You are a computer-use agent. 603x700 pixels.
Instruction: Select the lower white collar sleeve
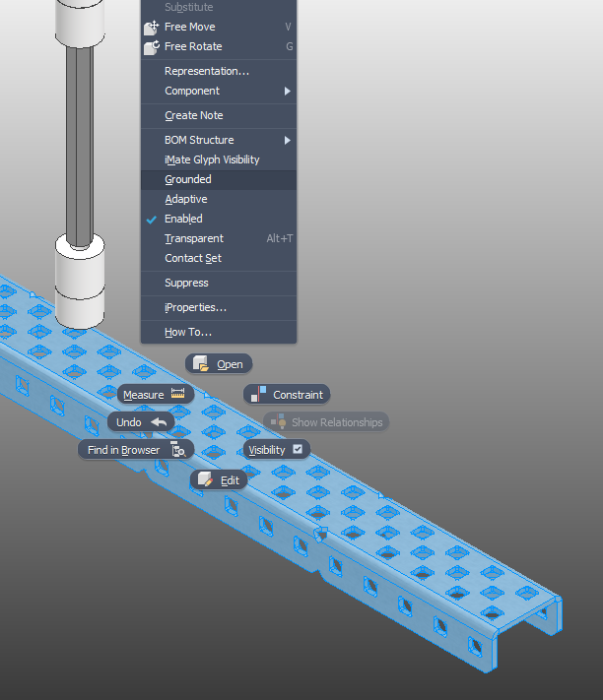click(x=80, y=282)
